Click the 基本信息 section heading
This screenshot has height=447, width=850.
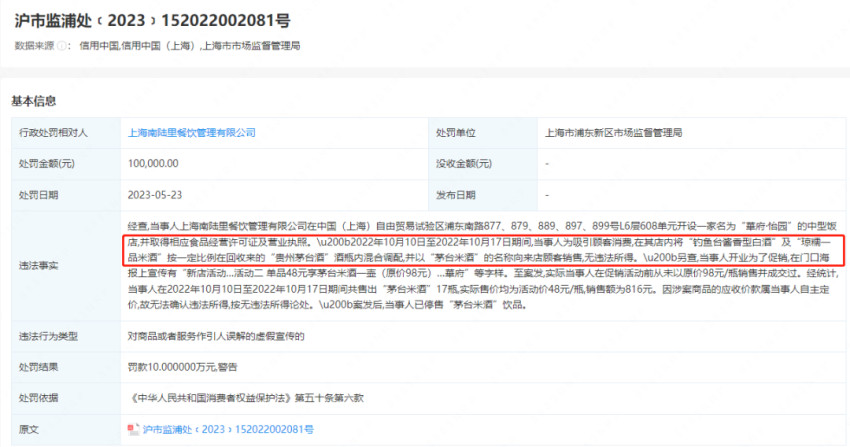coord(34,101)
